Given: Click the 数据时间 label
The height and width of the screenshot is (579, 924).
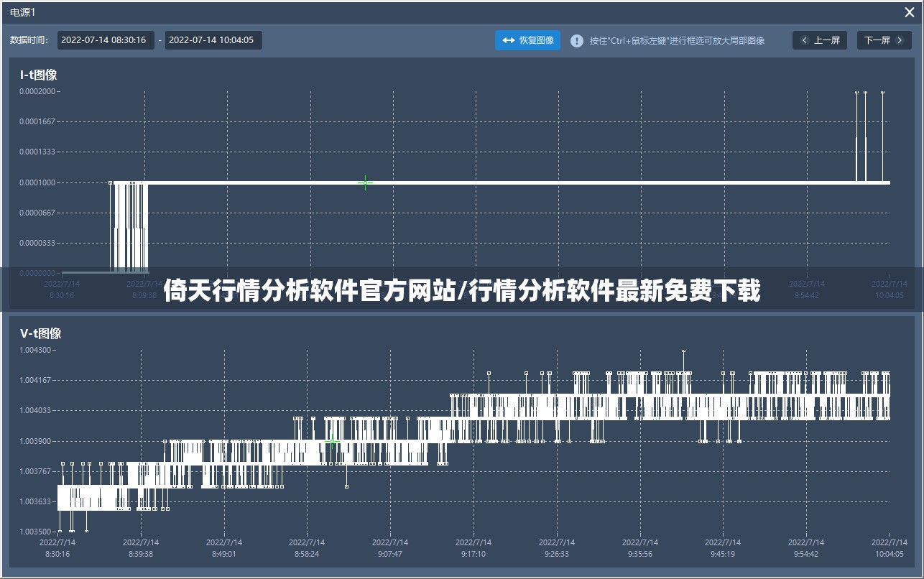Looking at the screenshot, I should pyautogui.click(x=29, y=40).
